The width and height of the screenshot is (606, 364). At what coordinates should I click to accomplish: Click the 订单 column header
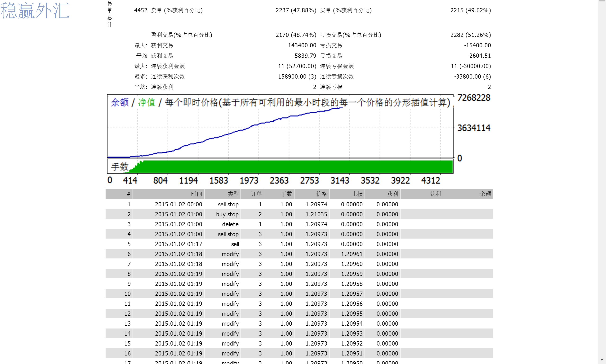[x=252, y=194]
